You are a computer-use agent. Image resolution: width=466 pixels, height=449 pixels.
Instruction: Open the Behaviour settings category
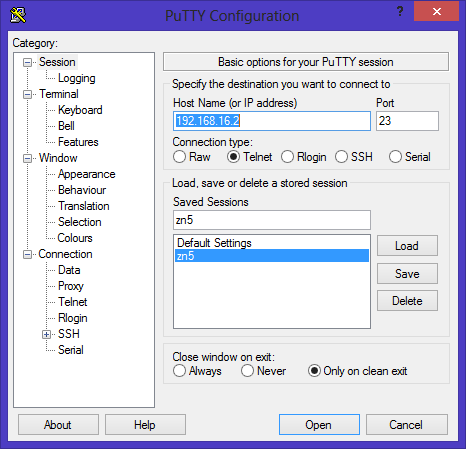[x=82, y=190]
